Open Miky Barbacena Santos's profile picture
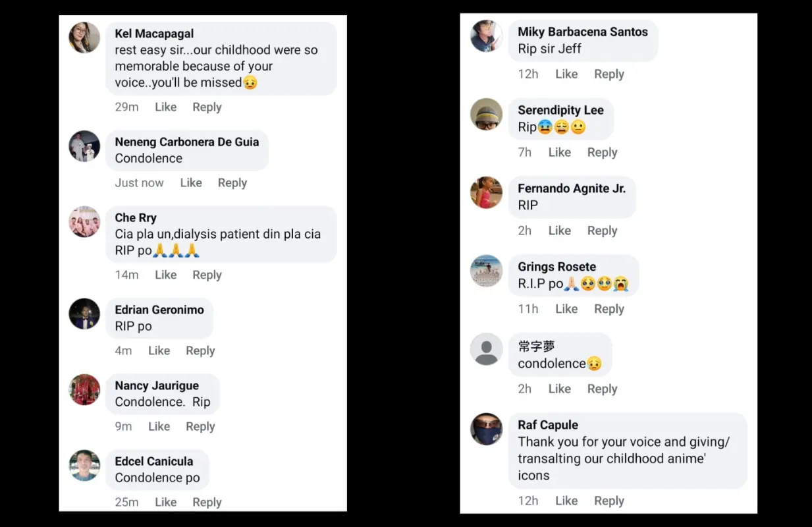812x527 pixels. coord(486,36)
